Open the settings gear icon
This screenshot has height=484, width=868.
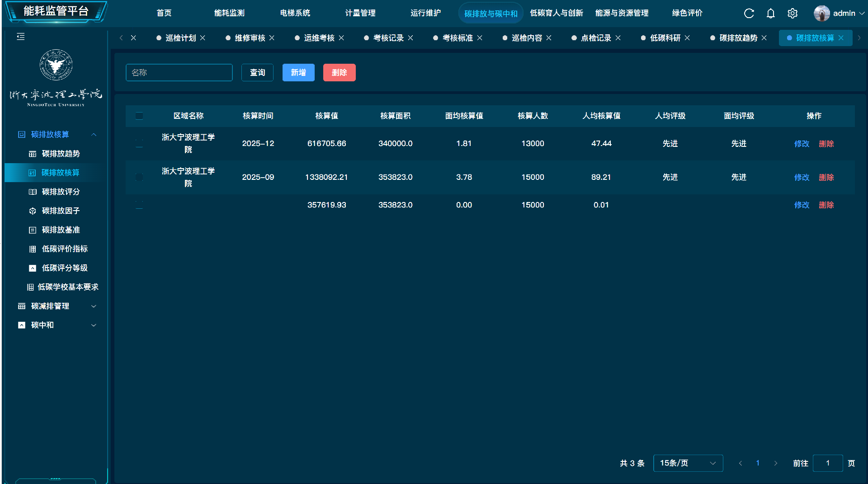click(x=792, y=14)
